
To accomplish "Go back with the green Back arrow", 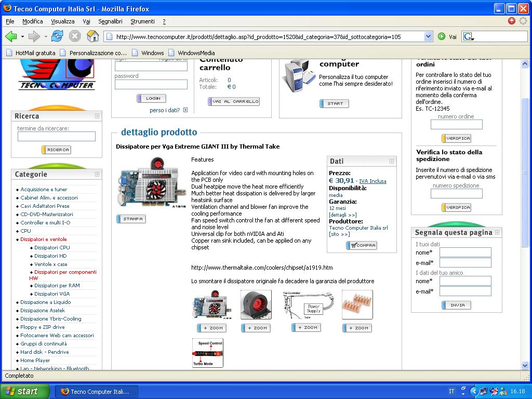I will [11, 36].
